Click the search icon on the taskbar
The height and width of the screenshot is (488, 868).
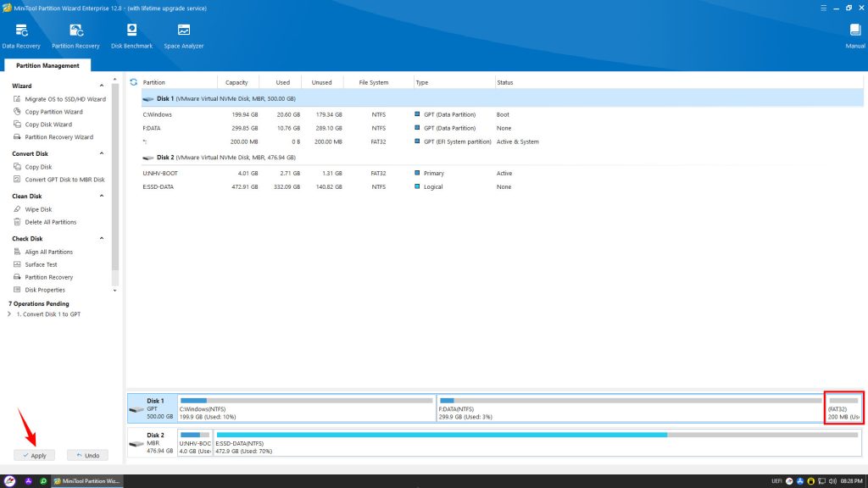[x=43, y=481]
